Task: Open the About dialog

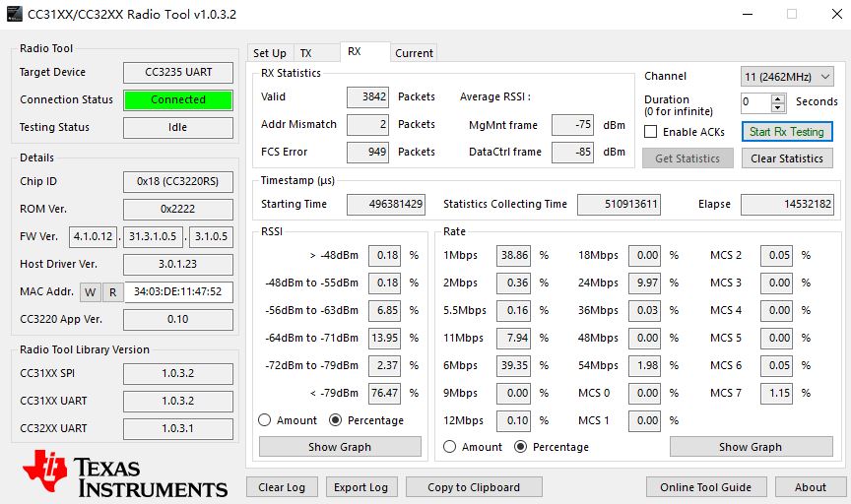Action: (x=811, y=487)
